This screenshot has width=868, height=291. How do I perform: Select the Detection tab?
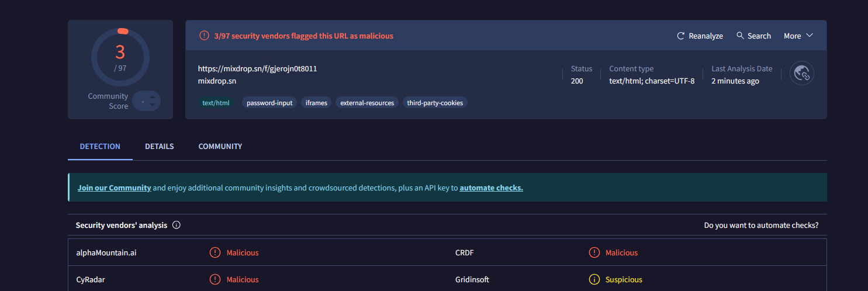pyautogui.click(x=100, y=146)
